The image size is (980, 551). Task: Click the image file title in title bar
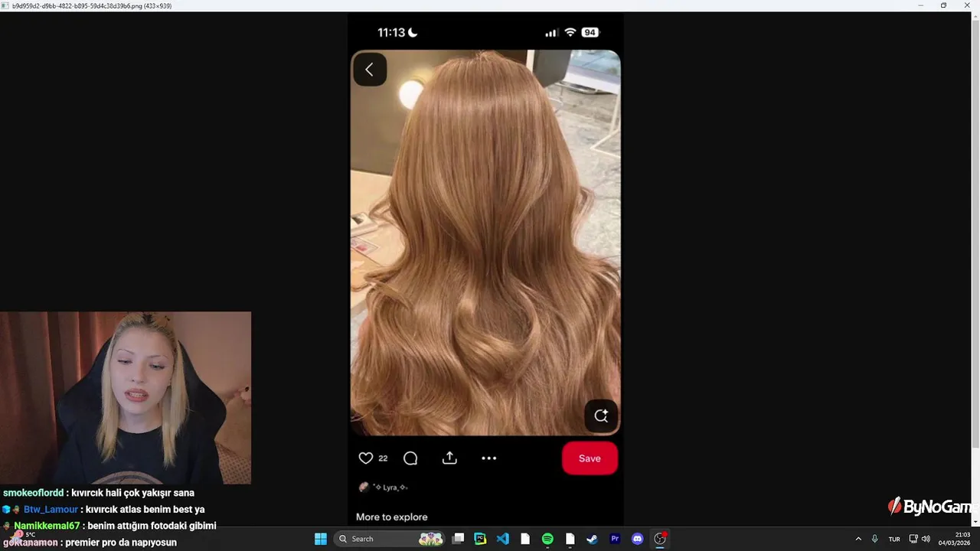92,5
